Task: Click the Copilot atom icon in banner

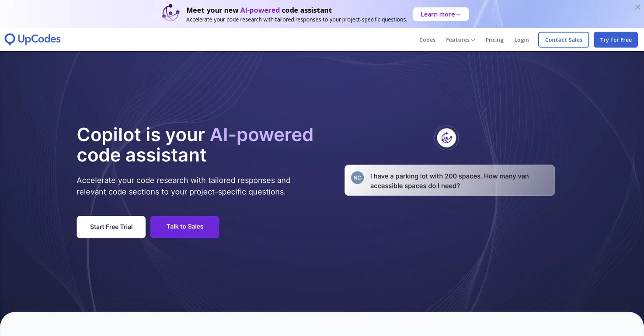Action: click(171, 13)
